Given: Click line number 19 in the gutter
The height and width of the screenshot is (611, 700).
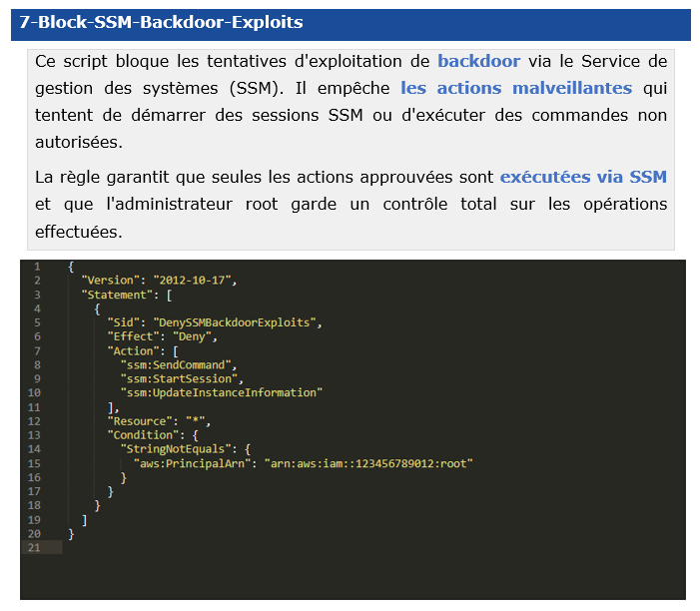Looking at the screenshot, I should point(34,520).
